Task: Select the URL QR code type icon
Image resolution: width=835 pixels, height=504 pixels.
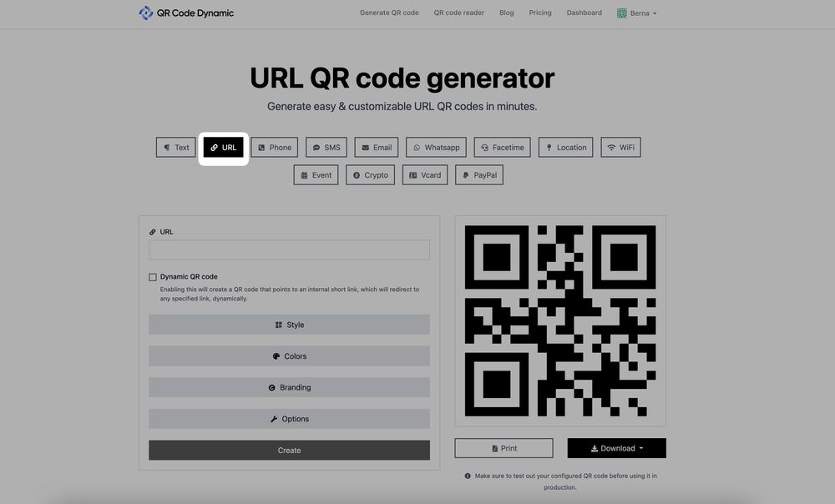Action: pos(214,146)
